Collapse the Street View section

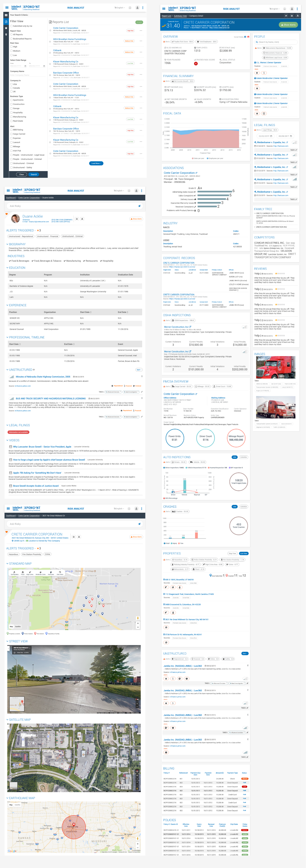(x=7, y=642)
